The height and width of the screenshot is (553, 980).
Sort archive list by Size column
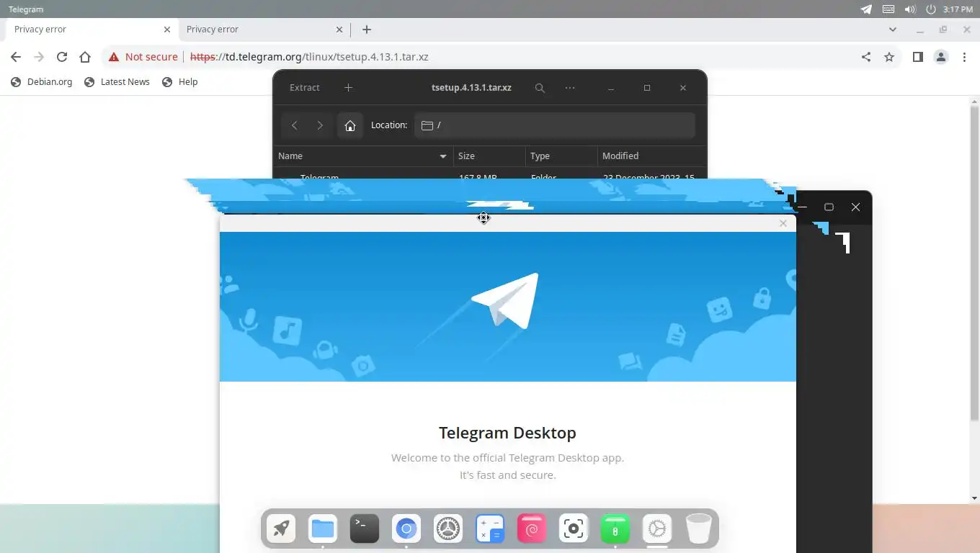click(x=489, y=156)
